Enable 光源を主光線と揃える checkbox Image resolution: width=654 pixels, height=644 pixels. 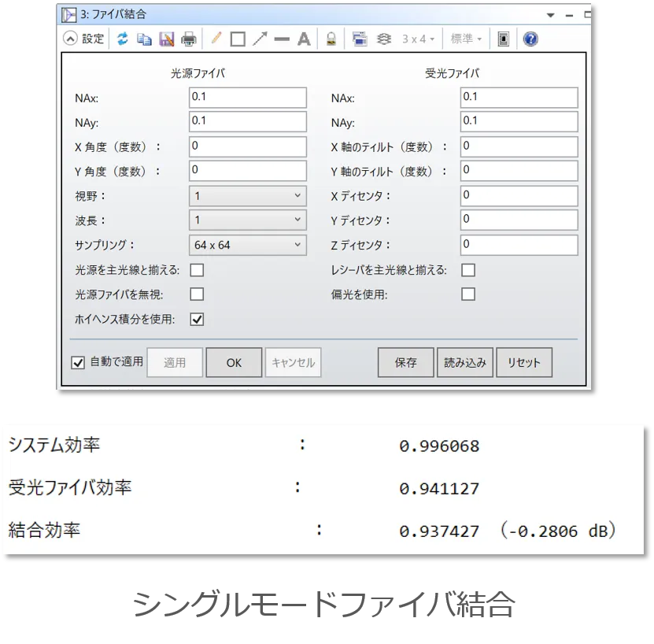click(197, 270)
